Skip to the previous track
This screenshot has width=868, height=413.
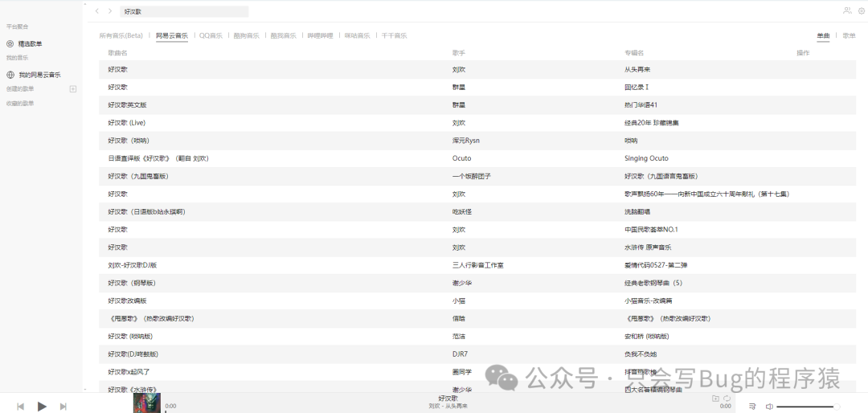click(x=20, y=407)
